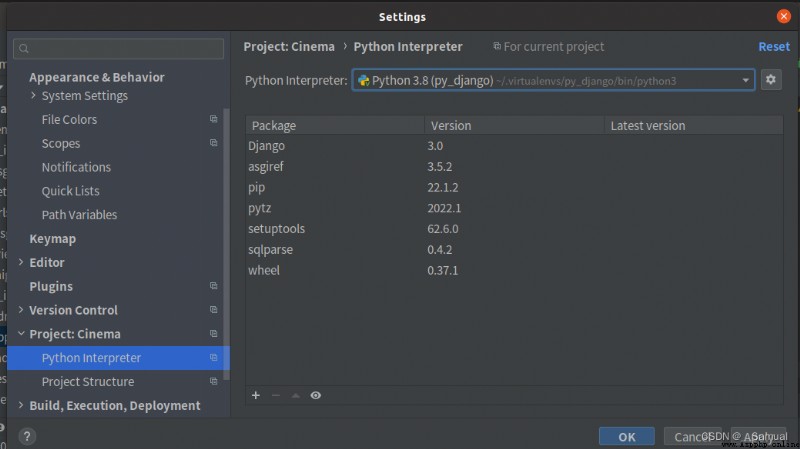Screen dimensions: 800x449
Task: Open the Project Structure settings page
Action: coord(88,382)
